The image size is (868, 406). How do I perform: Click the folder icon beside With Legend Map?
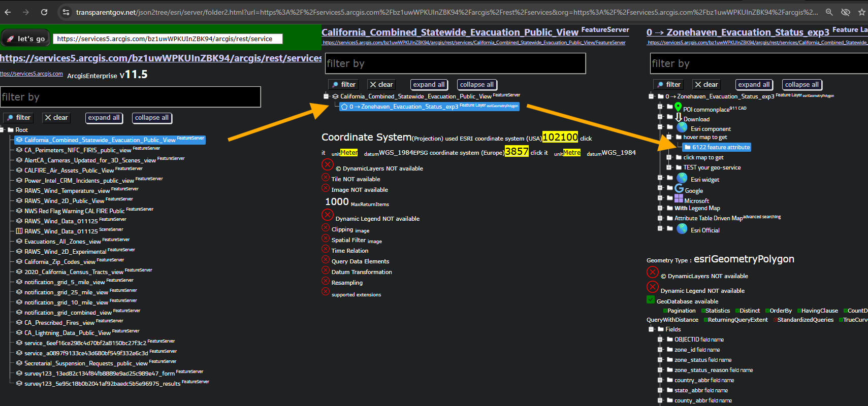[x=670, y=208]
